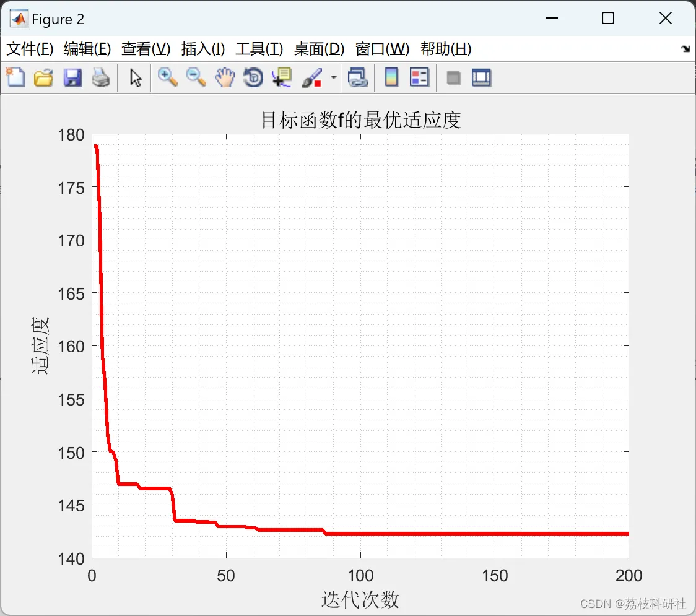
Task: Click the y-axis tick label 180
Action: 71,135
